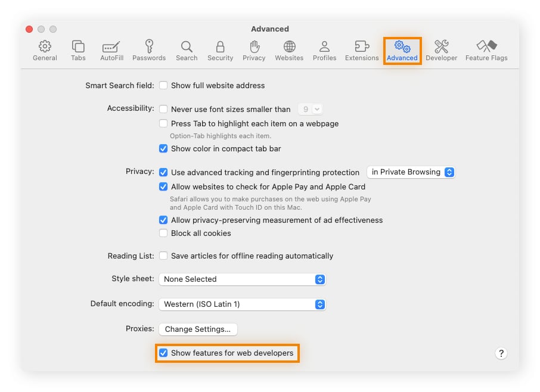540x392 pixels.
Task: Open Extensions puzzle piece pane
Action: 362,51
